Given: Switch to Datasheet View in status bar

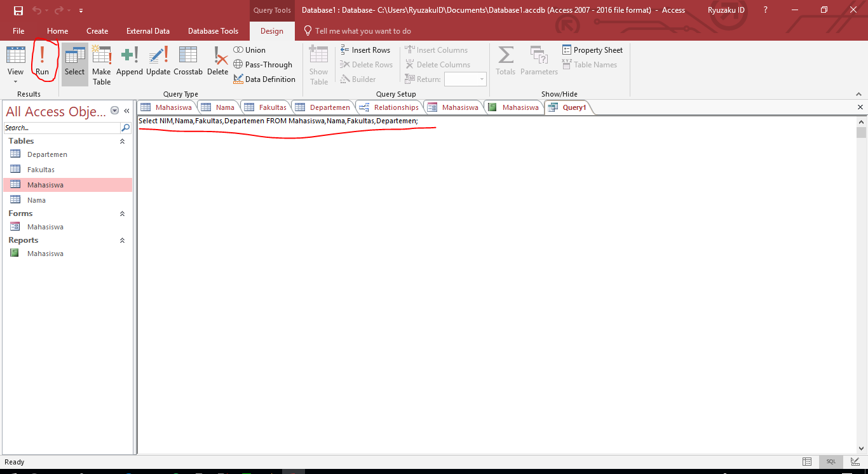Looking at the screenshot, I should point(807,462).
